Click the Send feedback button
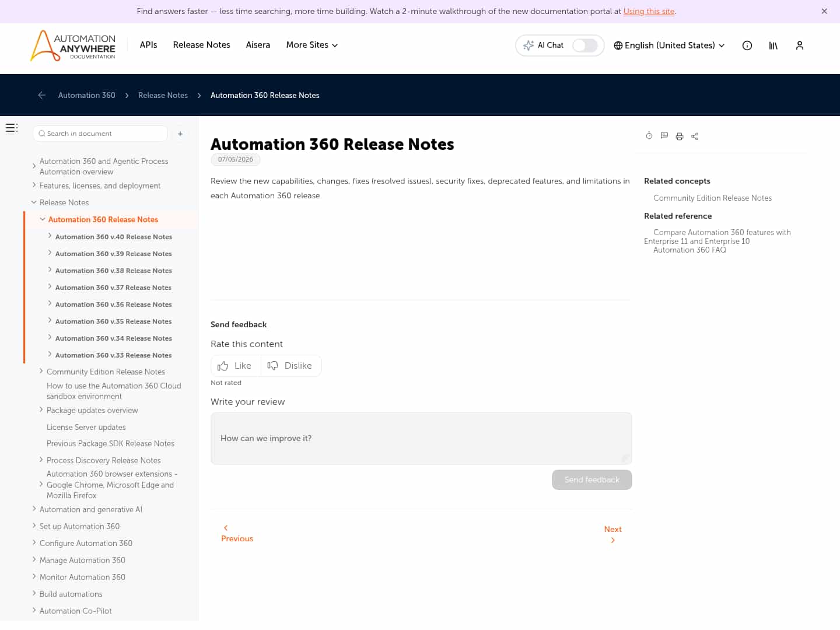840x630 pixels. tap(592, 480)
